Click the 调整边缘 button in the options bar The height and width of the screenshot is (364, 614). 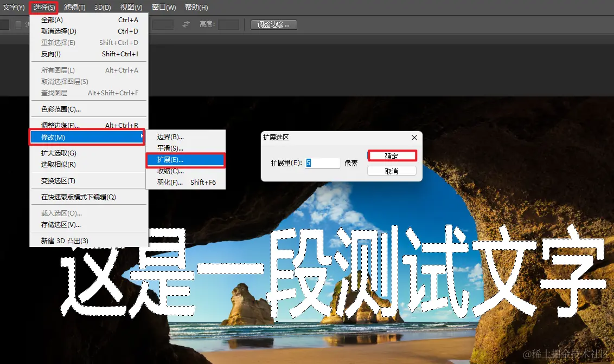click(273, 24)
